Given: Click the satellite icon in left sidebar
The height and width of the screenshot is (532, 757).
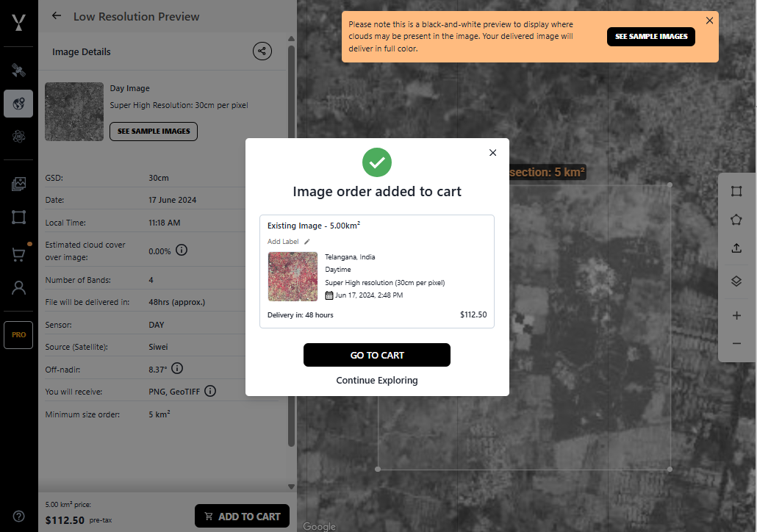Looking at the screenshot, I should pos(18,71).
